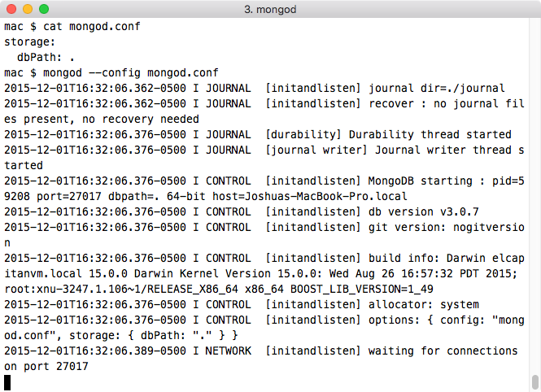Click the 'cat mongod.conf' command line
The image size is (541, 392).
tap(92, 27)
